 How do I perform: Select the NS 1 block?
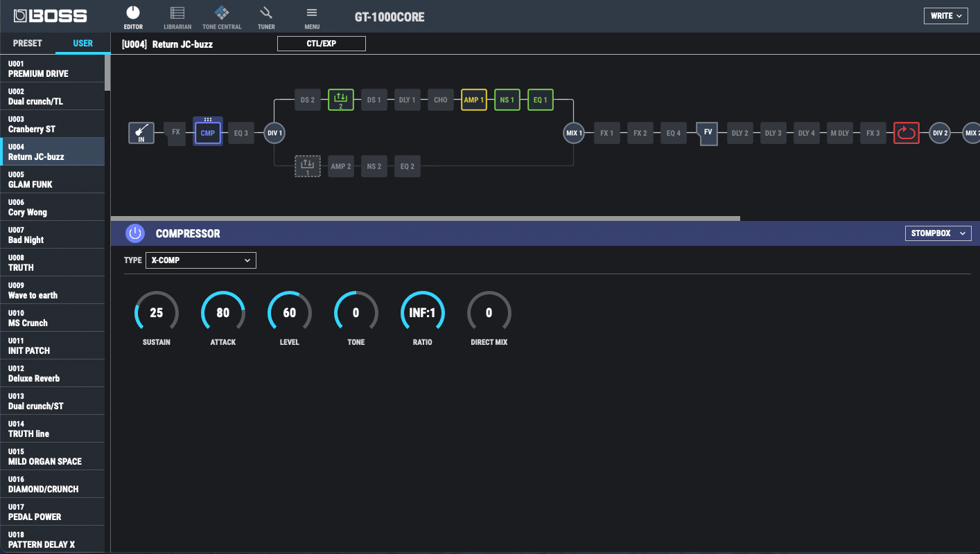coord(507,100)
